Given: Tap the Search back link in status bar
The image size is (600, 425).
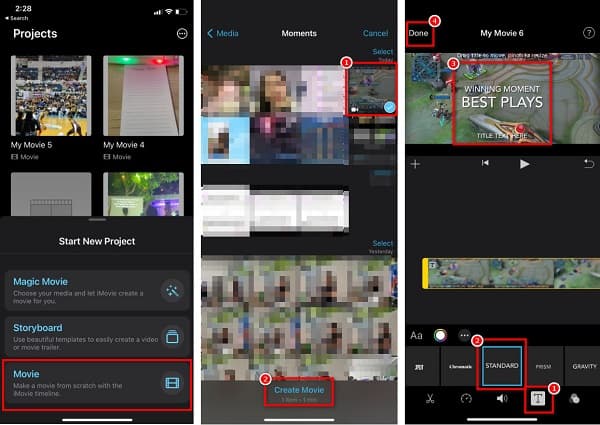Looking at the screenshot, I should 17,18.
